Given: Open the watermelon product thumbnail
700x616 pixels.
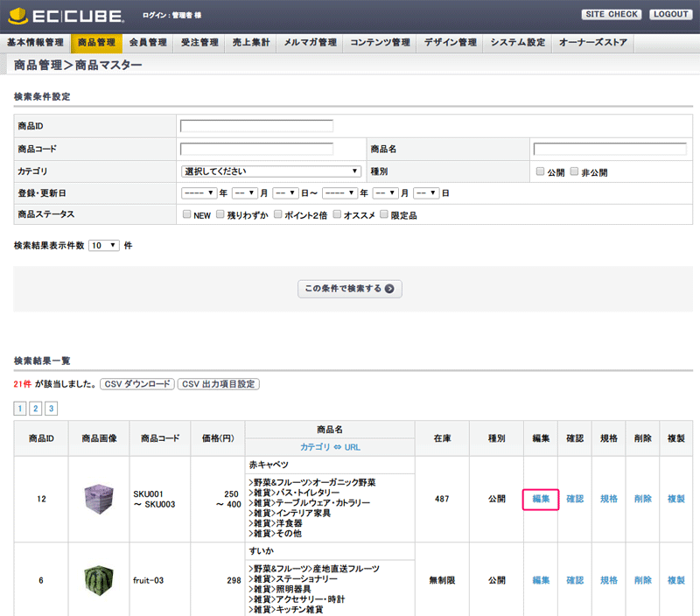Looking at the screenshot, I should point(98,579).
